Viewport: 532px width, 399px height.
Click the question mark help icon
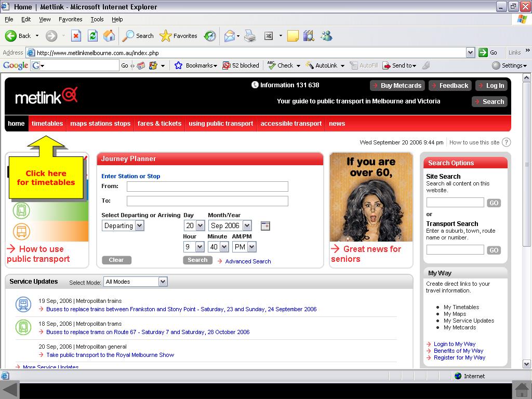click(506, 142)
